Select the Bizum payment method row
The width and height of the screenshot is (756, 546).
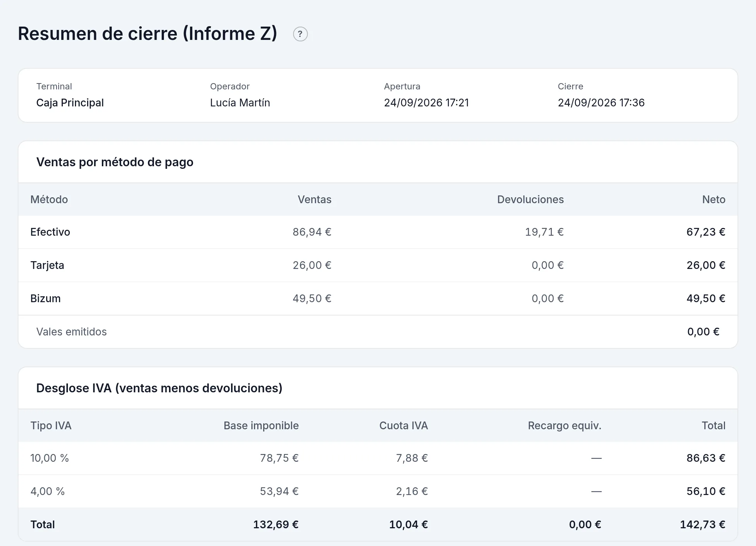[x=378, y=298]
